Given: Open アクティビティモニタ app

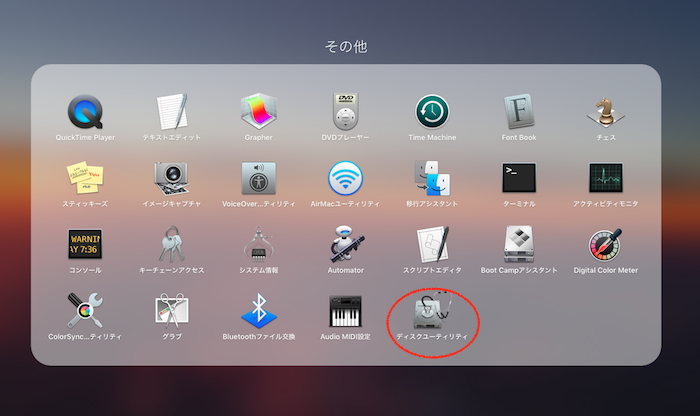Looking at the screenshot, I should 606,178.
